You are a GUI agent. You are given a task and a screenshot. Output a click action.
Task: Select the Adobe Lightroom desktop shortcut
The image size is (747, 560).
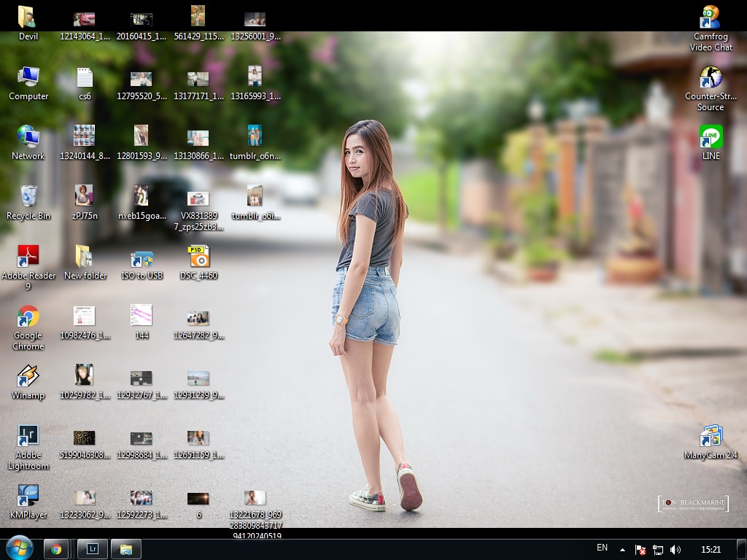[28, 437]
